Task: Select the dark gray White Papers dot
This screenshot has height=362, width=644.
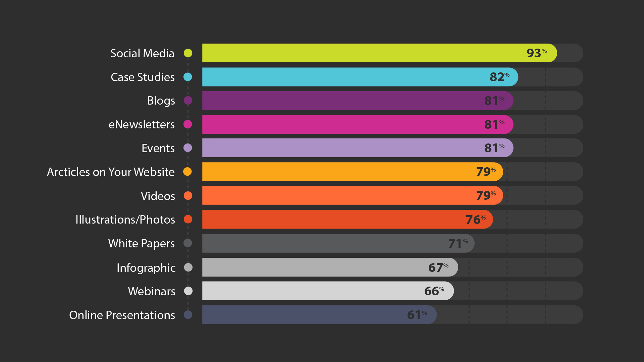Action: point(188,243)
